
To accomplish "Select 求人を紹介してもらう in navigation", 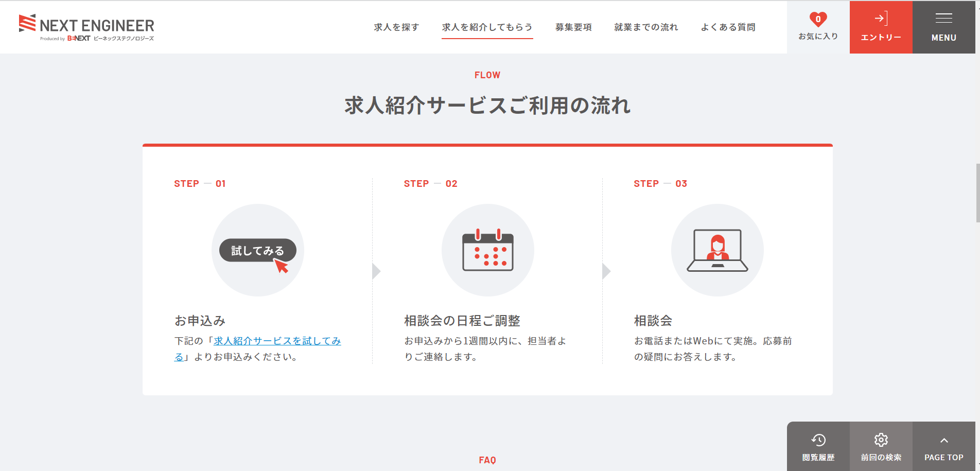I will [x=487, y=27].
